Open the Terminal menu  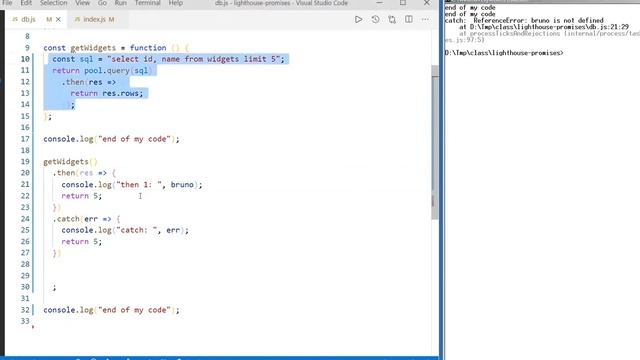147,3
